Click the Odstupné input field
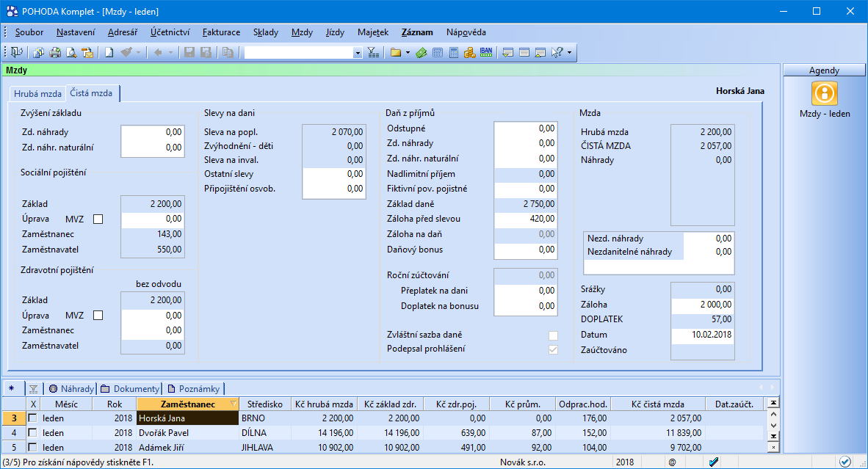This screenshot has height=469, width=868. (x=525, y=128)
